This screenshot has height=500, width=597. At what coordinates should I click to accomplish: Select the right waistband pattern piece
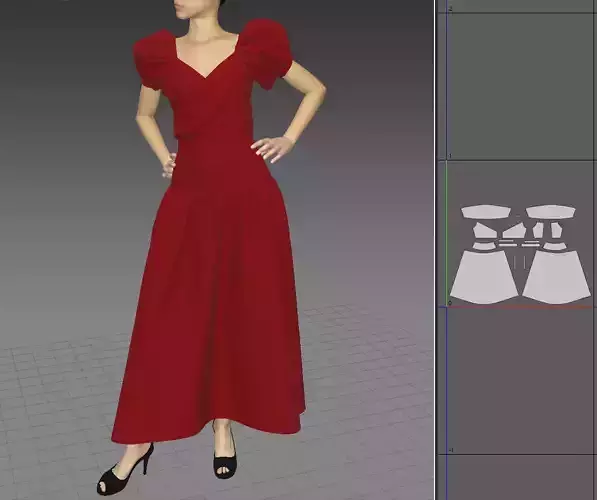coord(555,246)
